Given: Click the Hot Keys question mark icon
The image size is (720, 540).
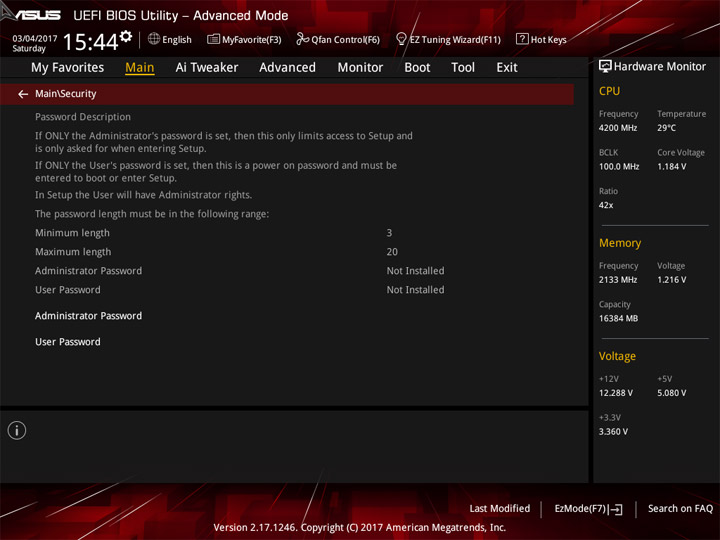Looking at the screenshot, I should coord(522,39).
